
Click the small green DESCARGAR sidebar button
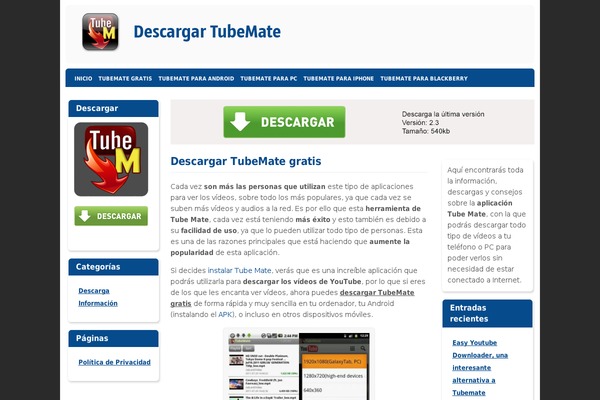click(111, 216)
